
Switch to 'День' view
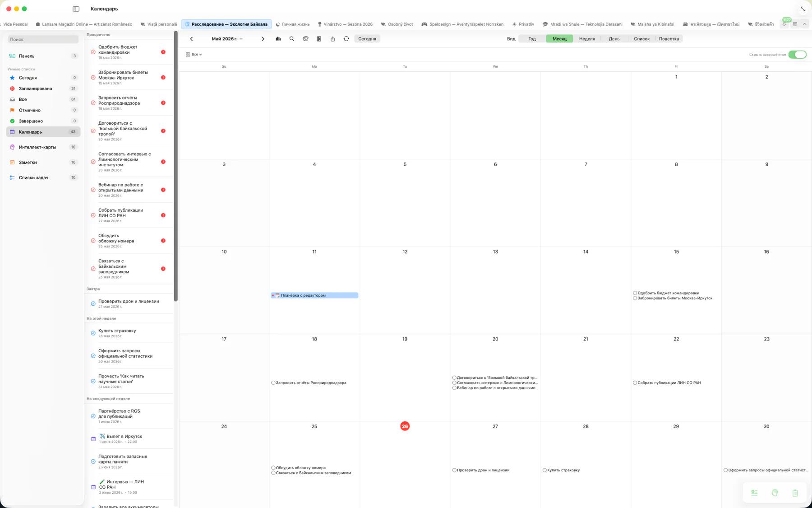(x=614, y=39)
